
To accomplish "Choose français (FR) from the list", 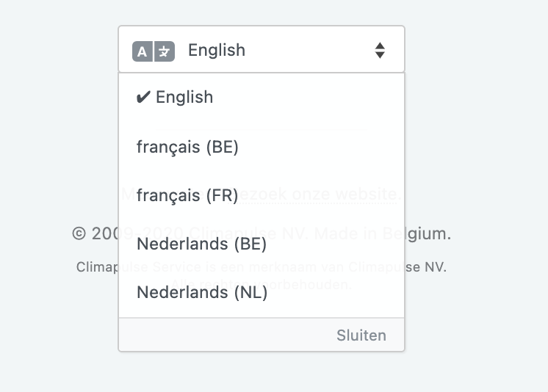I will 262,195.
